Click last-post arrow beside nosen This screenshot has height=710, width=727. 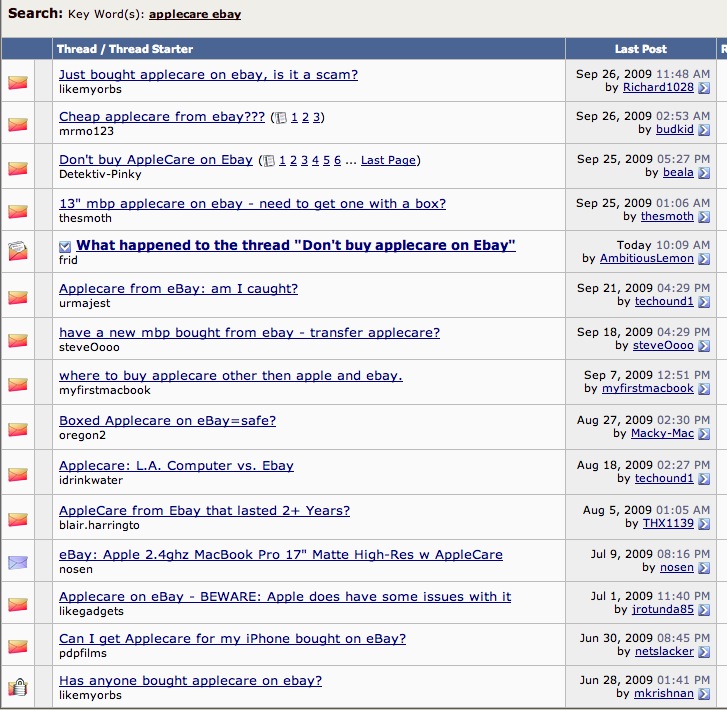704,568
